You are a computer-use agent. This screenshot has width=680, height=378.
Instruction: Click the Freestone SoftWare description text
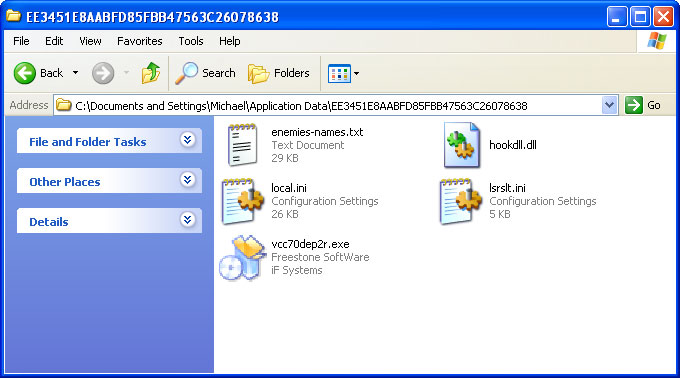tap(320, 257)
